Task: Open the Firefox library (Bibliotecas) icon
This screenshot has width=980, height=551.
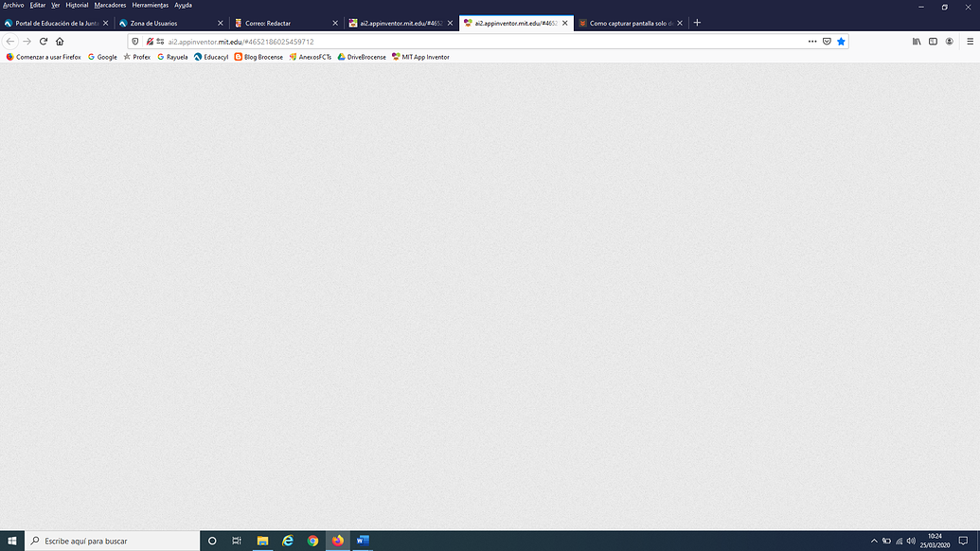Action: coord(915,41)
